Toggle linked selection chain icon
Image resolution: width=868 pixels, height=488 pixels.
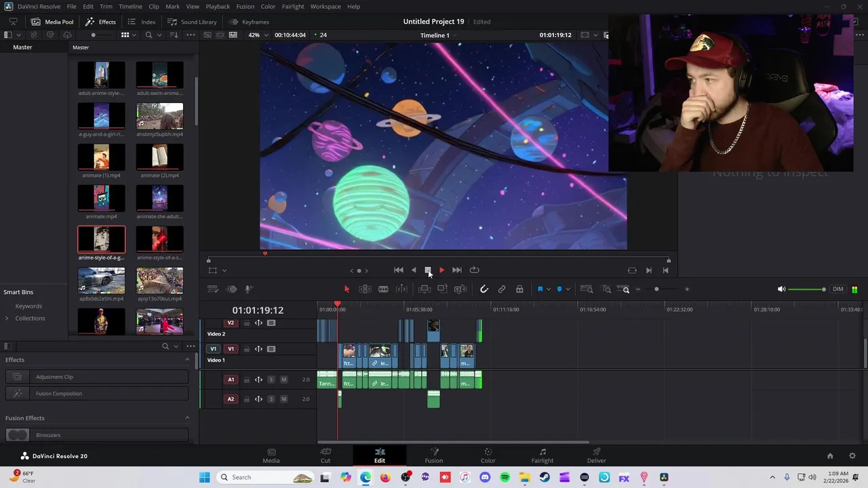502,289
